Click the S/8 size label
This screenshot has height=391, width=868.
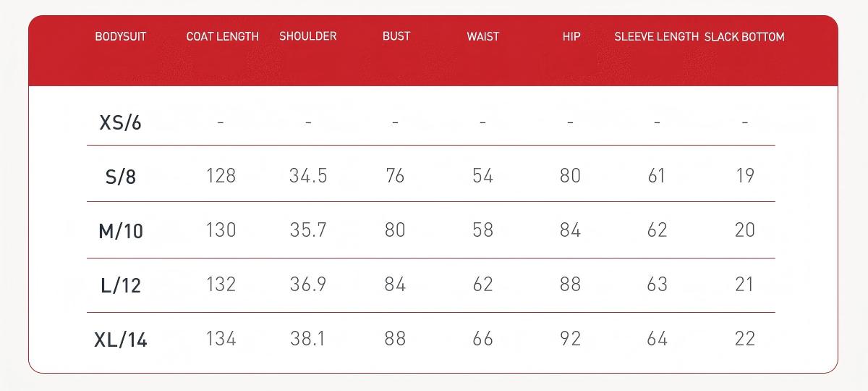(x=120, y=176)
